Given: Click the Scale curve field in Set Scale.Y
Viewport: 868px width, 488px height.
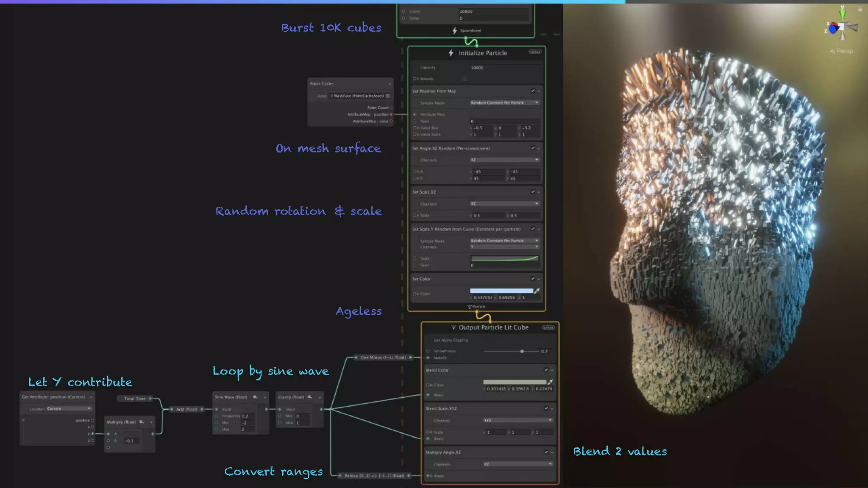Looking at the screenshot, I should click(504, 258).
